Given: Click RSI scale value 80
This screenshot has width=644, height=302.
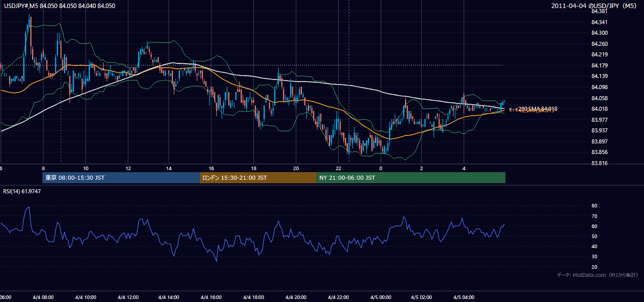Looking at the screenshot, I should (594, 206).
